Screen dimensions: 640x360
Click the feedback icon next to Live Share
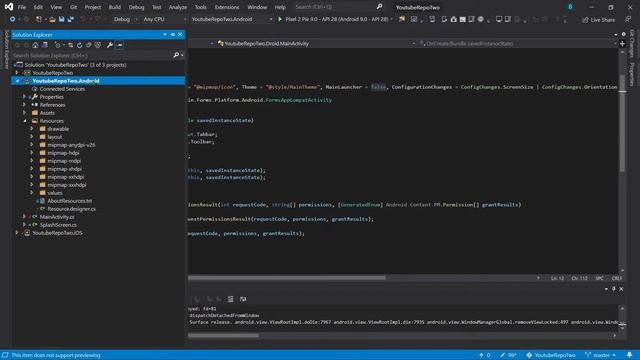[x=628, y=19]
